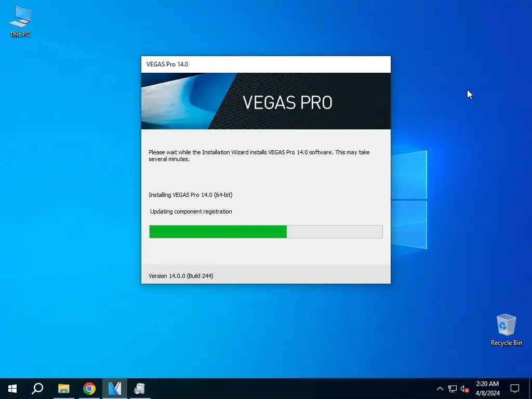Click 'Version 14.0.0 (Build 244)' text

click(x=181, y=276)
